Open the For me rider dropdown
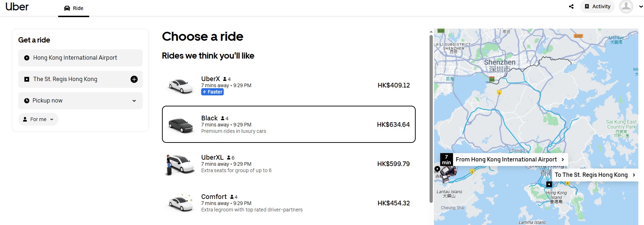 [x=38, y=119]
